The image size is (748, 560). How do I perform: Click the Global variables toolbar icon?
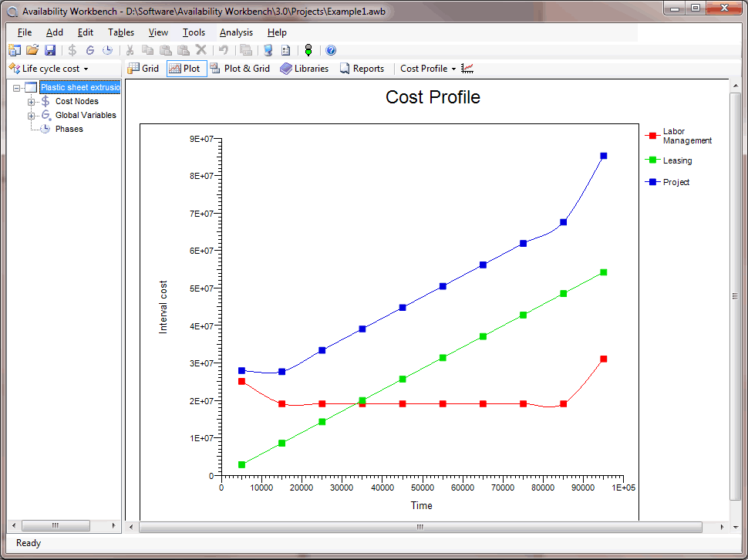(90, 49)
